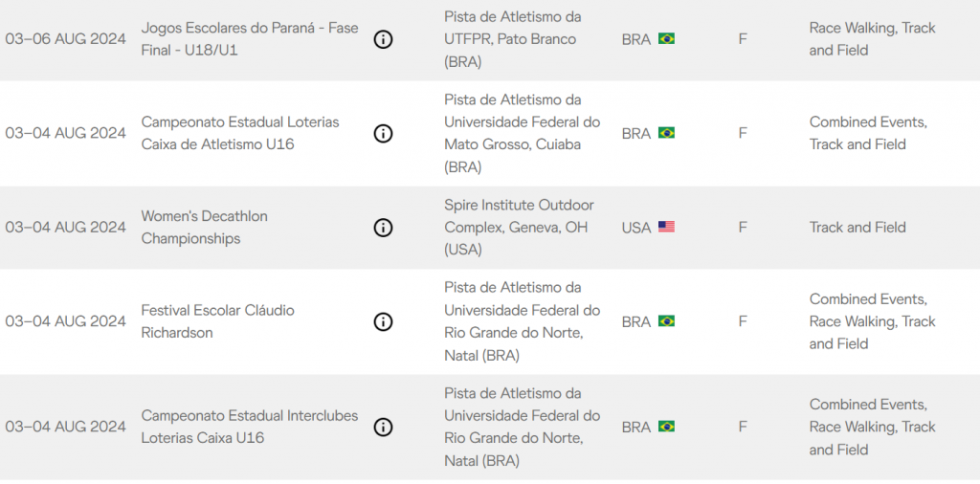Click Brazil flag in Festival Escolar row
Screen dimensions: 980x484
666,321
